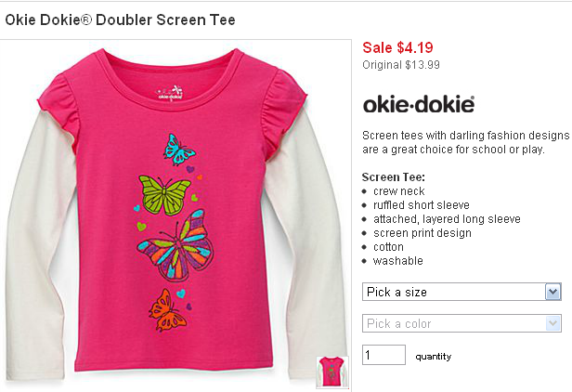The height and width of the screenshot is (392, 572).
Task: Open the Pick a size dropdown
Action: 461,292
